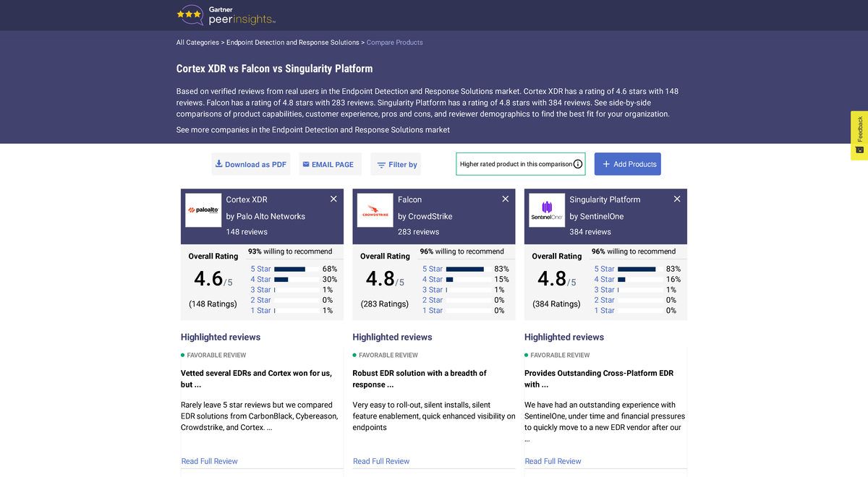Screen dimensions: 868x477
Task: Click the download icon on Download as PDF
Action: (218, 164)
